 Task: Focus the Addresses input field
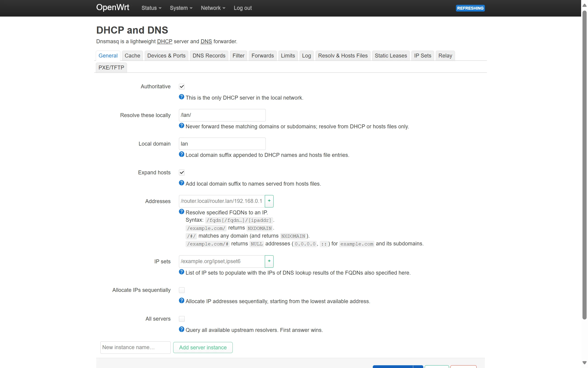(222, 201)
